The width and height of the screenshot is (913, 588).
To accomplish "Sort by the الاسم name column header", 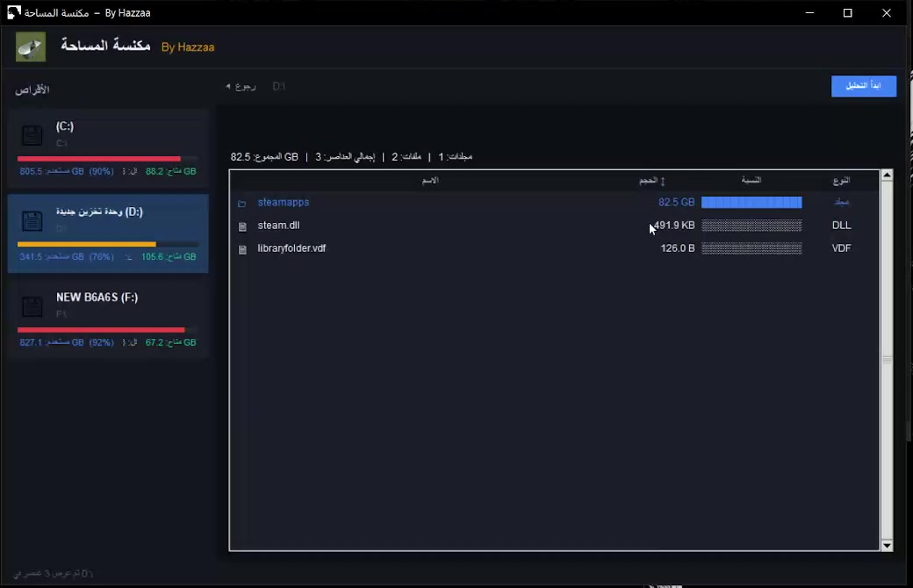I will pyautogui.click(x=430, y=181).
